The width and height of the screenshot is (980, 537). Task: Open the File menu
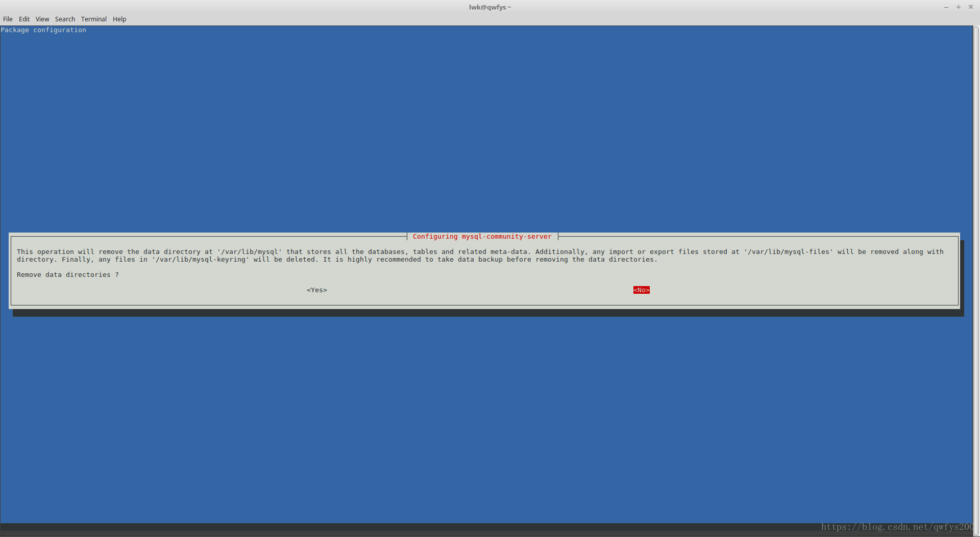(8, 19)
